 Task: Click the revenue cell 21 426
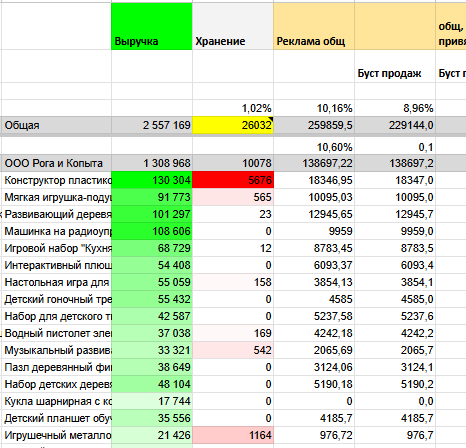coord(152,435)
